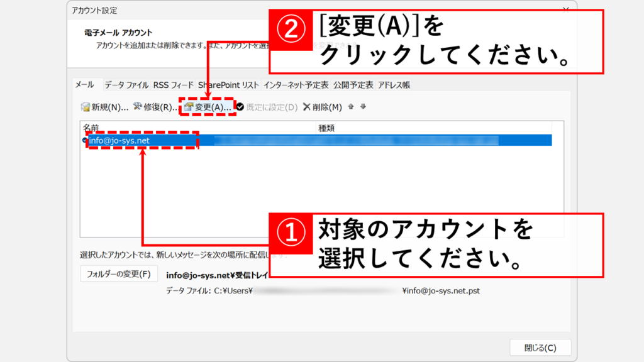Click the フォルダーの変更(F) button
The height and width of the screenshot is (362, 644).
(x=119, y=274)
